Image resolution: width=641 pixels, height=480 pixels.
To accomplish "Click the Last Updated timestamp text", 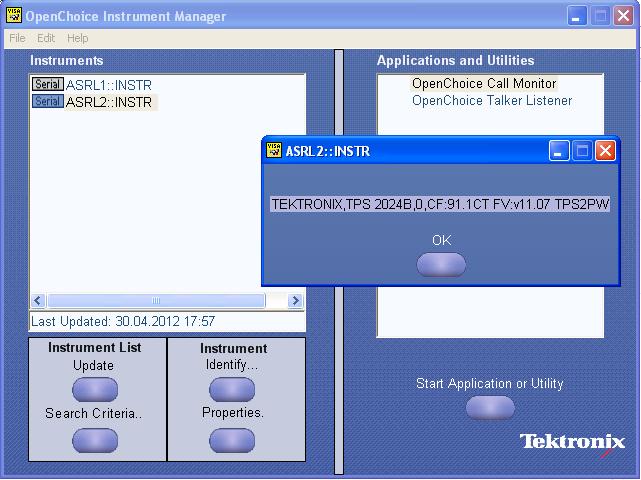I will (x=123, y=321).
